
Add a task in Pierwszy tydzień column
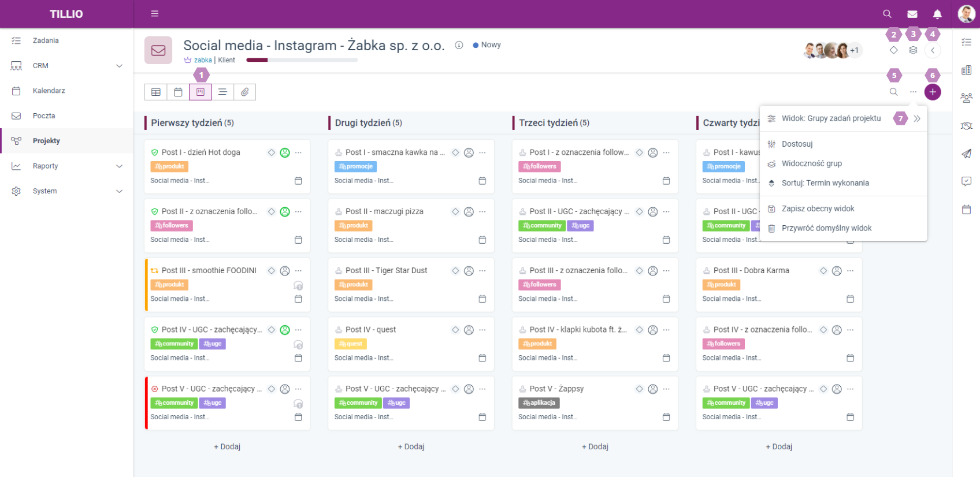coord(227,446)
